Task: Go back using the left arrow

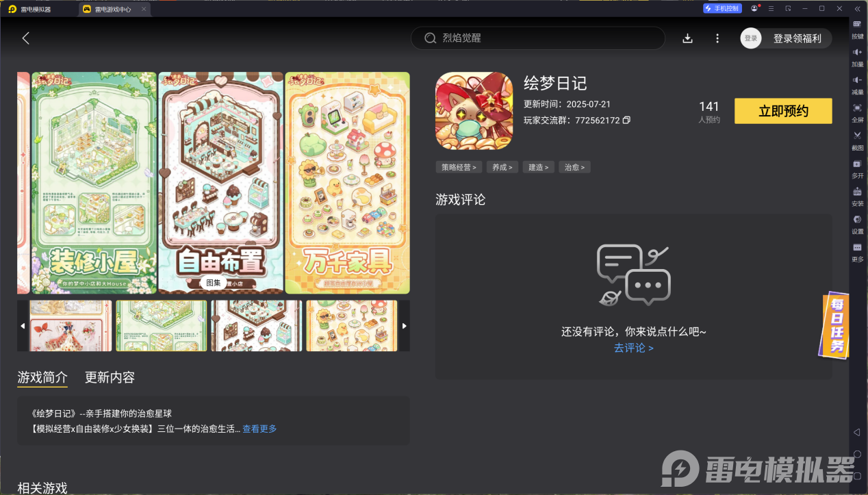Action: coord(26,38)
